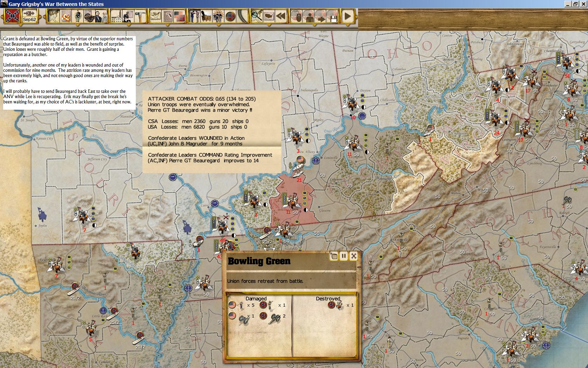The image size is (588, 368).
Task: Click 'Union forces retreat from battle.' message
Action: (265, 281)
